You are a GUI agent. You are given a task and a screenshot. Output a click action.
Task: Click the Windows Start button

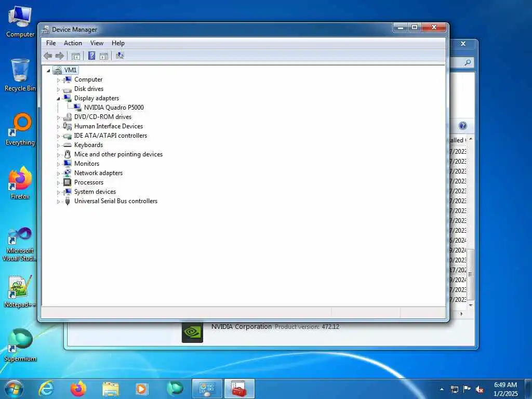(14, 389)
